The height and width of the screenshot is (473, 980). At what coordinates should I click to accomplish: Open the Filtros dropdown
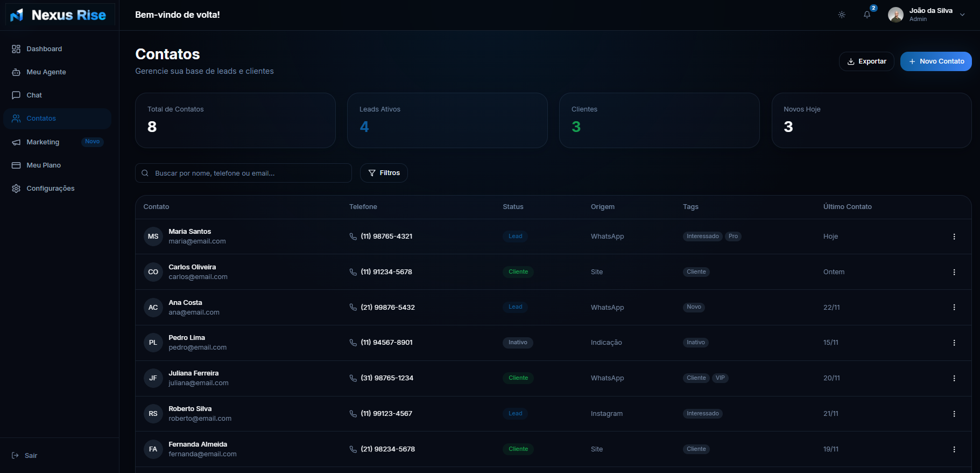384,173
